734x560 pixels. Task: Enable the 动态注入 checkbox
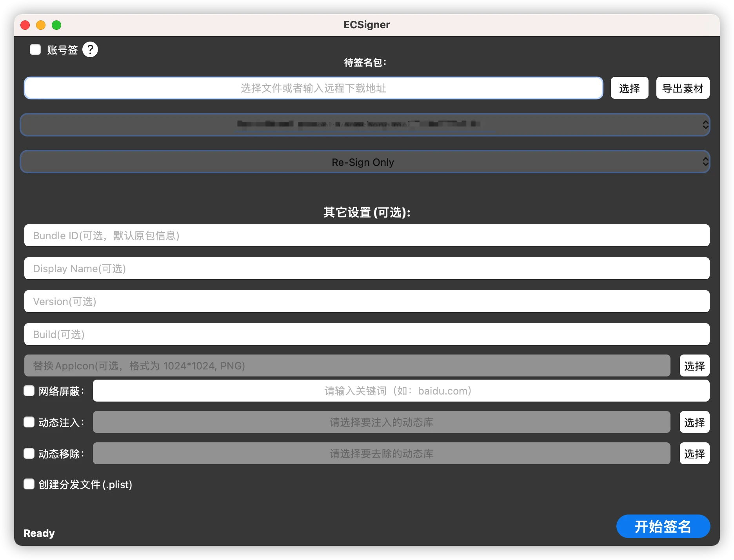coord(29,422)
